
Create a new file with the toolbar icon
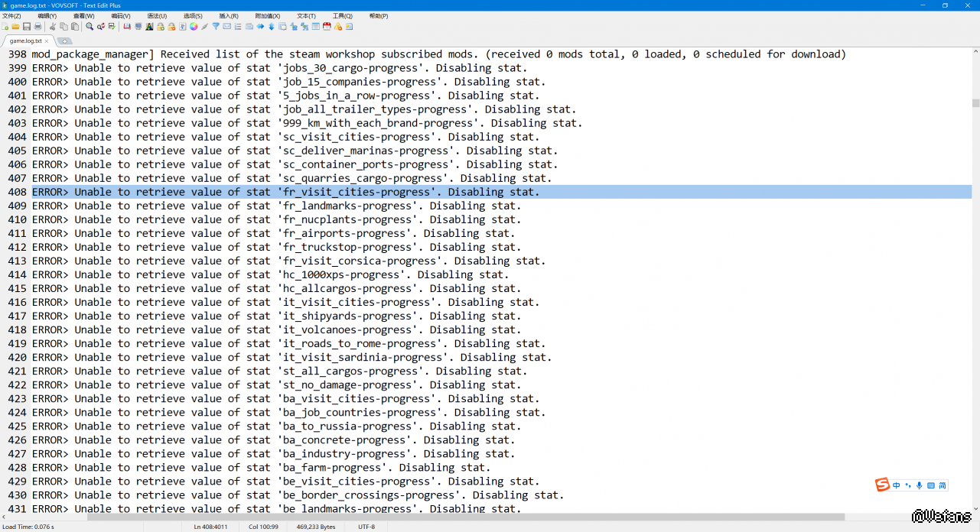[x=5, y=26]
